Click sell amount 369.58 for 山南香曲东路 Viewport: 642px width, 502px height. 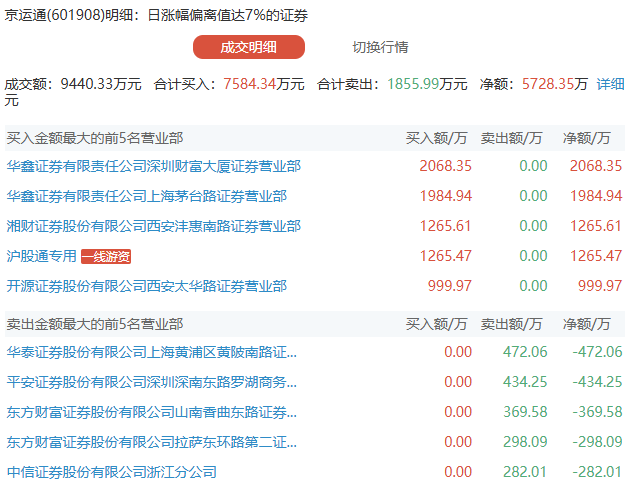tap(525, 412)
